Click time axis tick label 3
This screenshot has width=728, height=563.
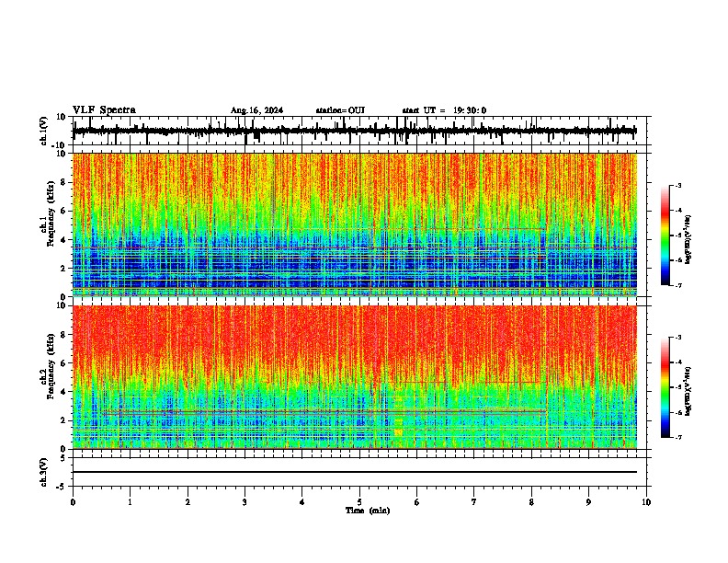[x=245, y=502]
